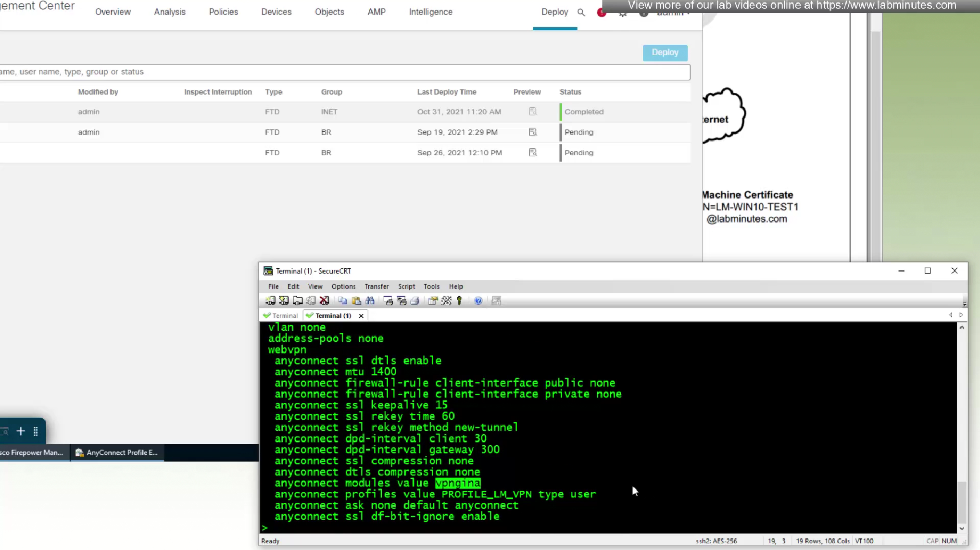Open the Devices navigation menu
Viewport: 980px width, 550px height.
click(276, 12)
